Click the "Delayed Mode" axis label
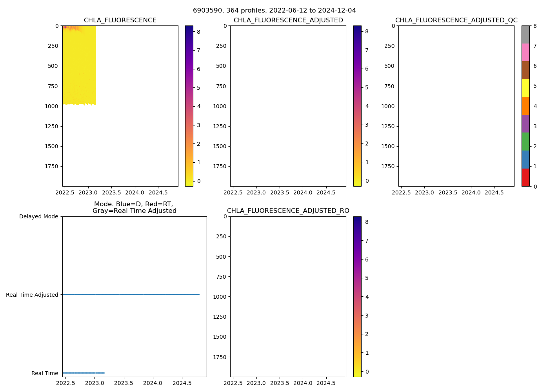This screenshot has width=549, height=392. pos(38,216)
